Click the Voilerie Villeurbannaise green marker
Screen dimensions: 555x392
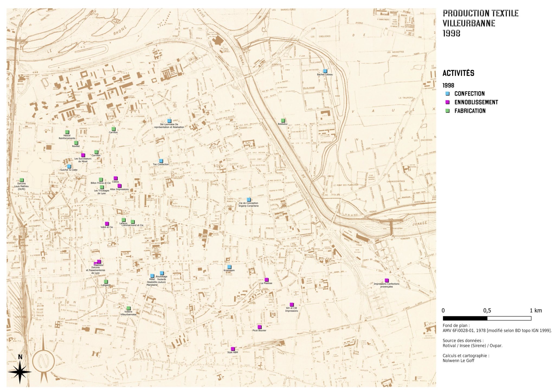click(128, 308)
